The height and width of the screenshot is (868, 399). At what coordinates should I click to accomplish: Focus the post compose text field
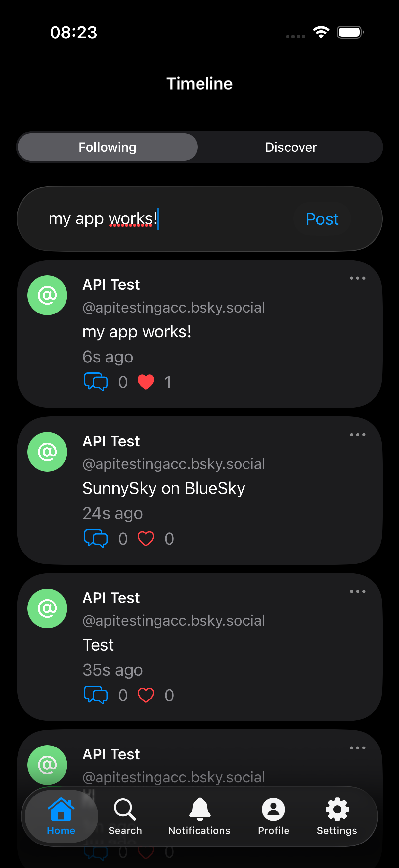(162, 219)
